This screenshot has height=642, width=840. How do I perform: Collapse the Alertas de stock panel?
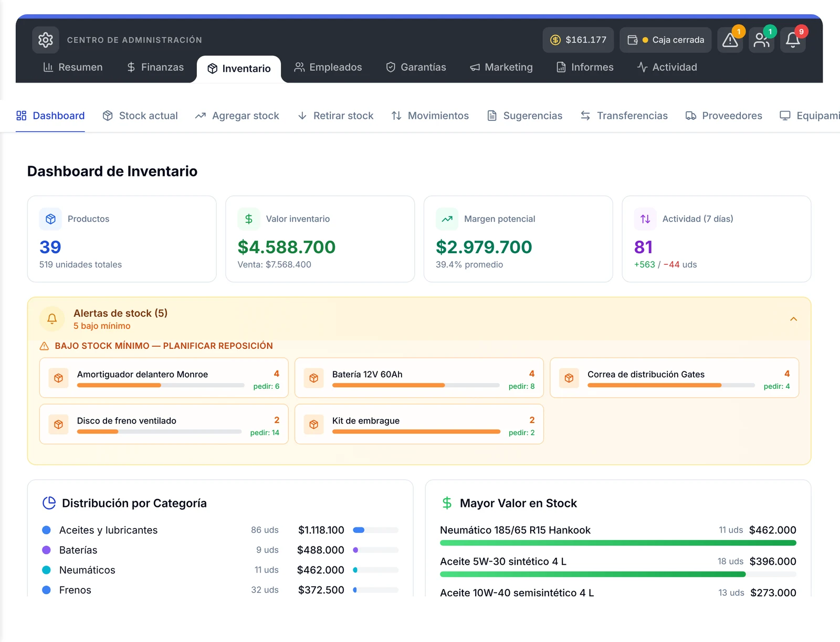[793, 319]
